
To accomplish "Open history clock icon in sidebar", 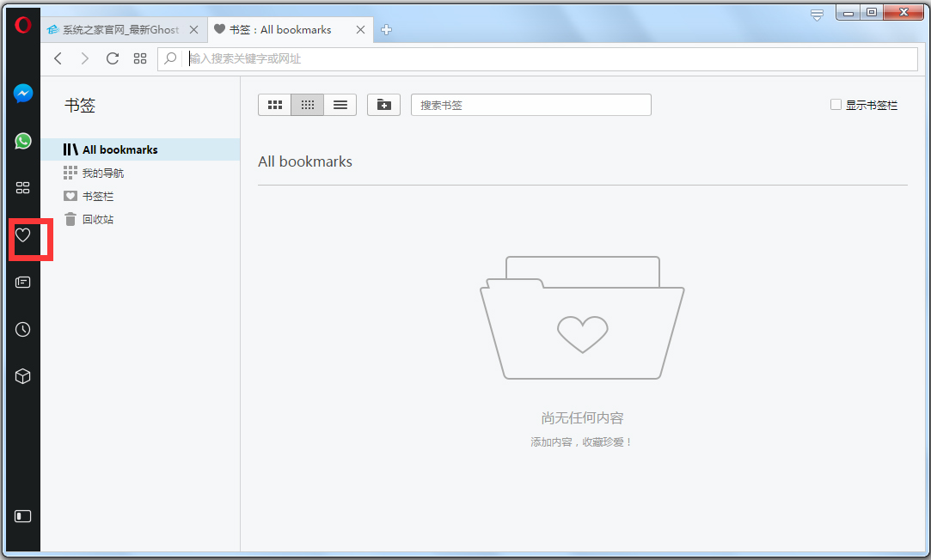I will [22, 329].
